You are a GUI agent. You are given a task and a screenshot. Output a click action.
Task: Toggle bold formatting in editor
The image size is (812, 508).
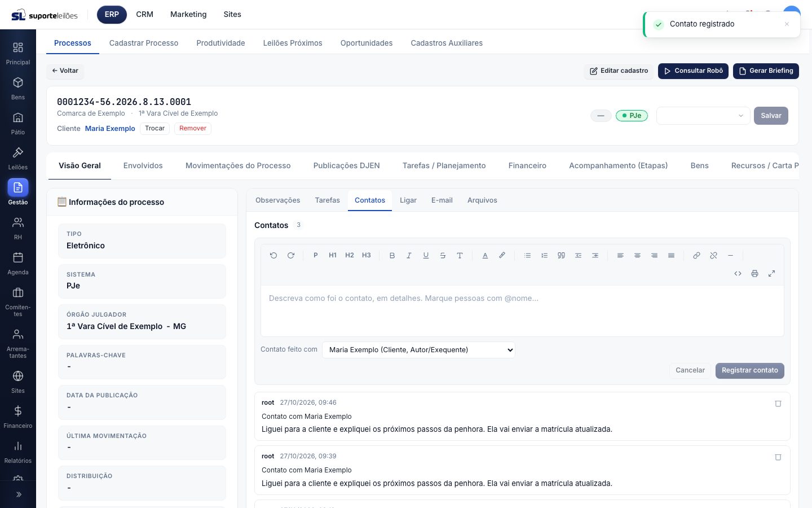coord(392,256)
